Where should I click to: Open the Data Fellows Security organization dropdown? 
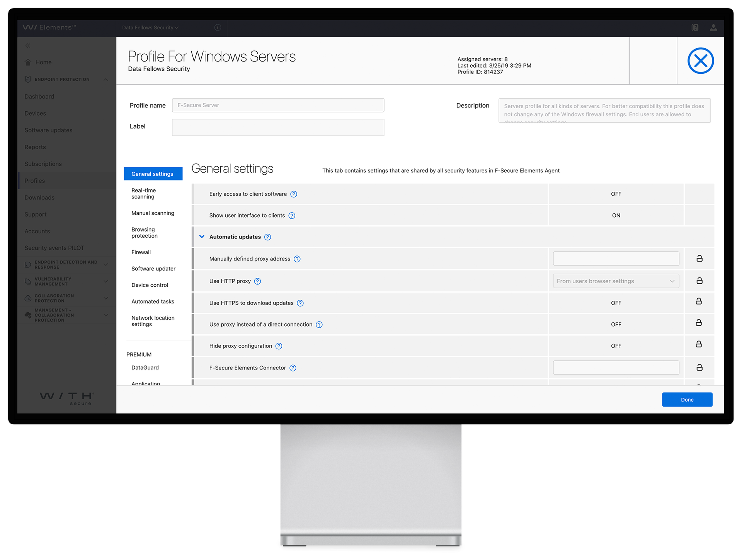coord(150,27)
